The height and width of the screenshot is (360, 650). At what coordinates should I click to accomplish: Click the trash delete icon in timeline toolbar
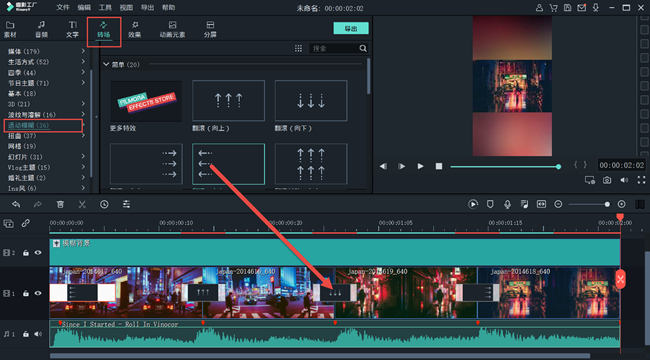[60, 204]
